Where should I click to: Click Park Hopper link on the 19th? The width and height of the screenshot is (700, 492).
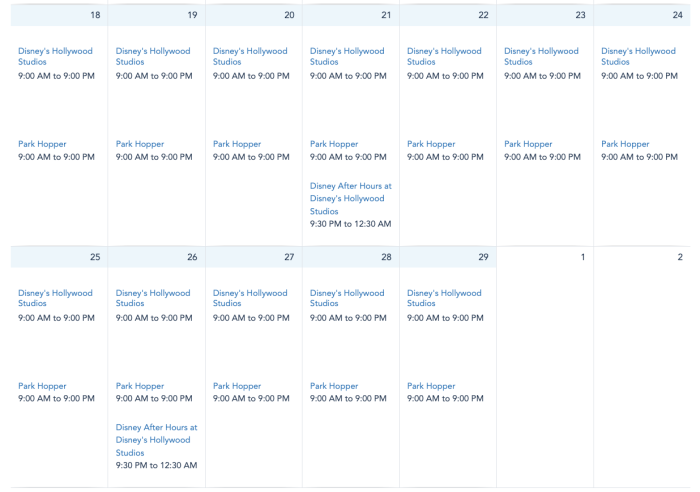click(x=140, y=144)
